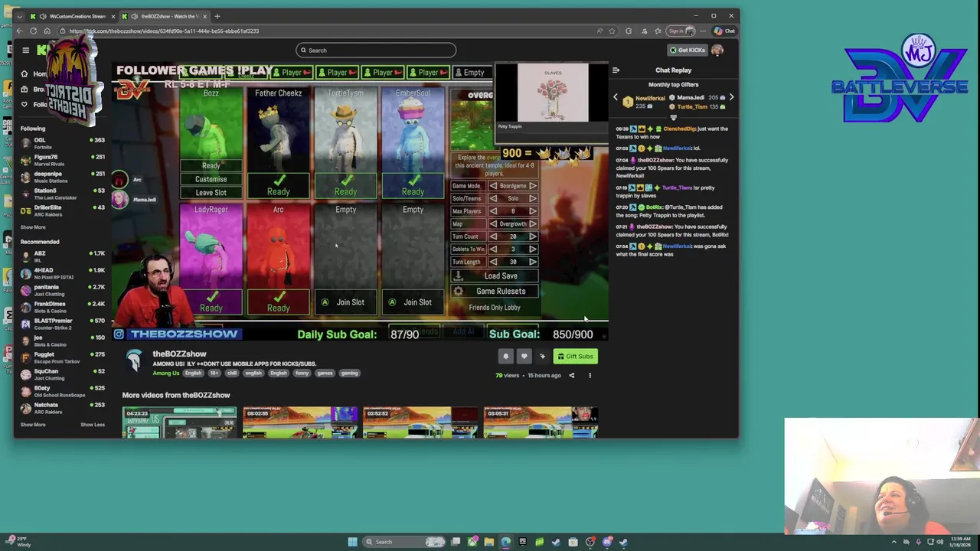The width and height of the screenshot is (980, 551).
Task: Open the user profile avatar
Action: [x=717, y=51]
